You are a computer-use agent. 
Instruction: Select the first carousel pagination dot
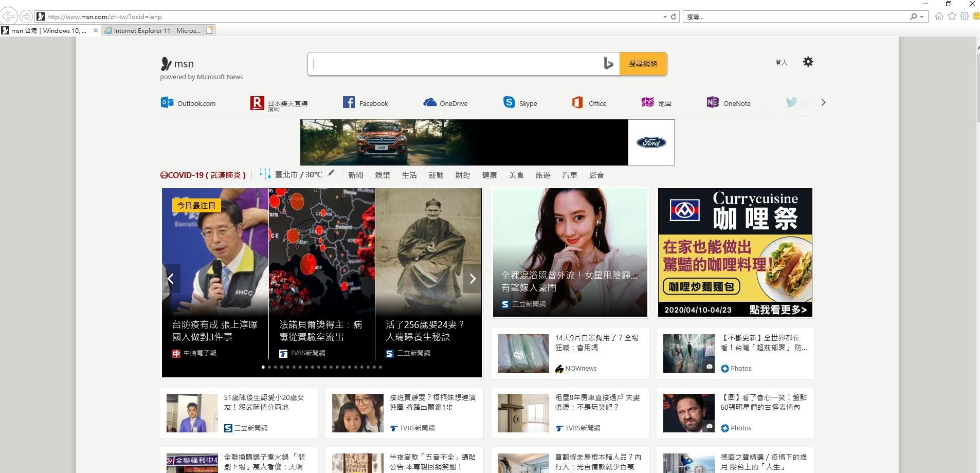click(263, 367)
